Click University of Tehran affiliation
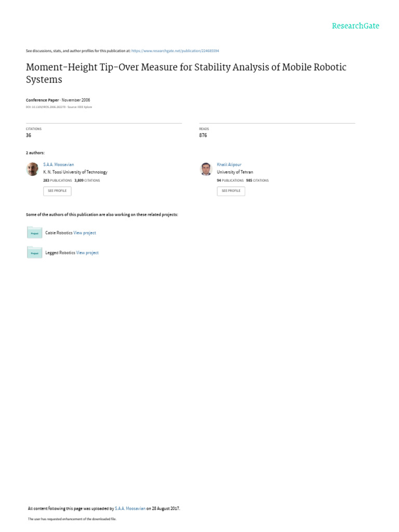Image resolution: width=399 pixels, height=532 pixels. 235,172
